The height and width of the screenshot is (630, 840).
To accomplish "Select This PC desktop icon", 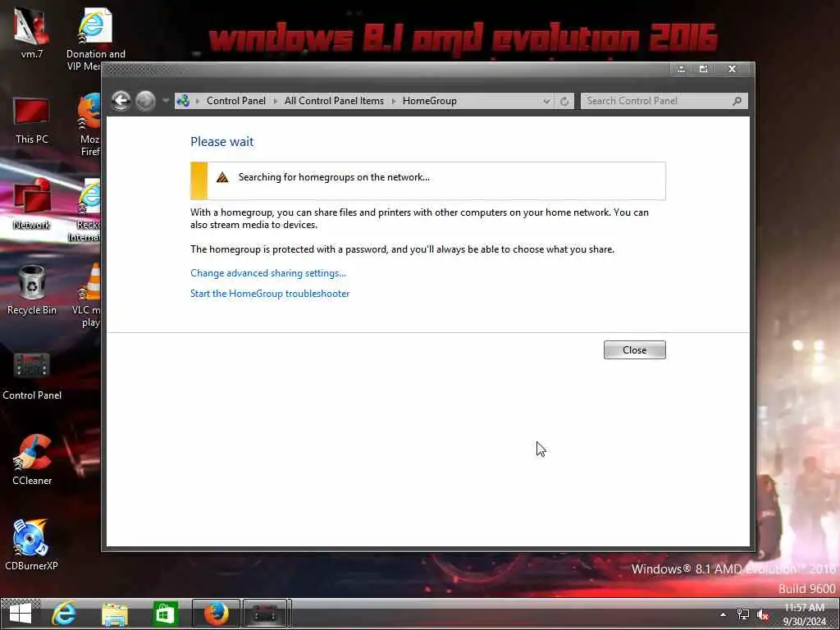I will [32, 121].
